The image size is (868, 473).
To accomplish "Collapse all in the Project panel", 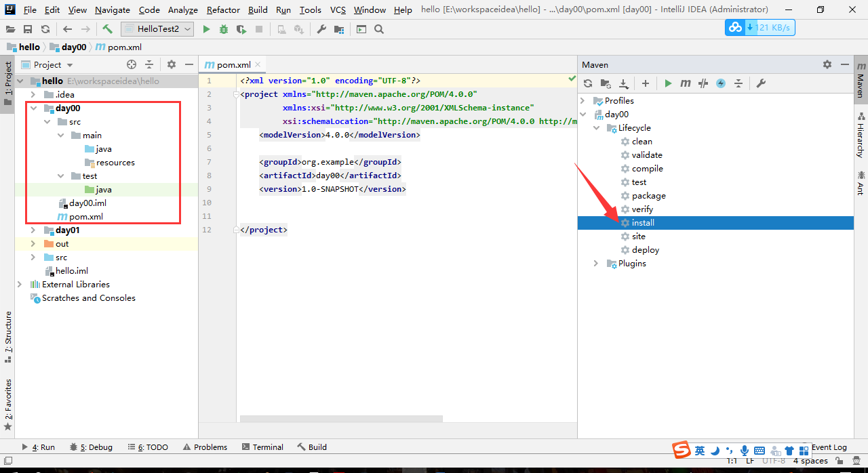I will coord(149,64).
